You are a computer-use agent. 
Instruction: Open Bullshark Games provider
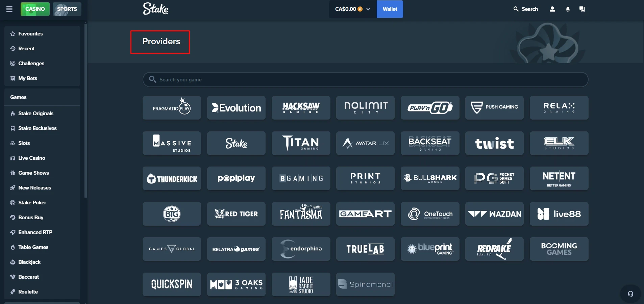click(430, 178)
